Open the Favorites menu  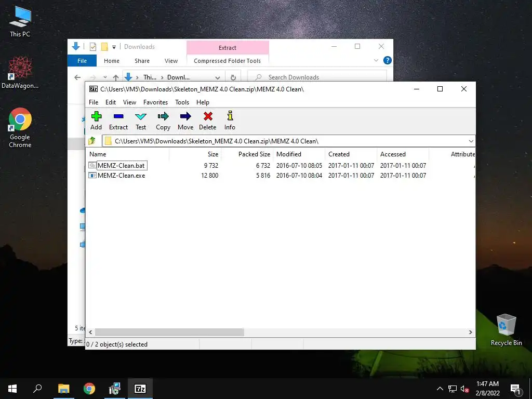pyautogui.click(x=155, y=102)
